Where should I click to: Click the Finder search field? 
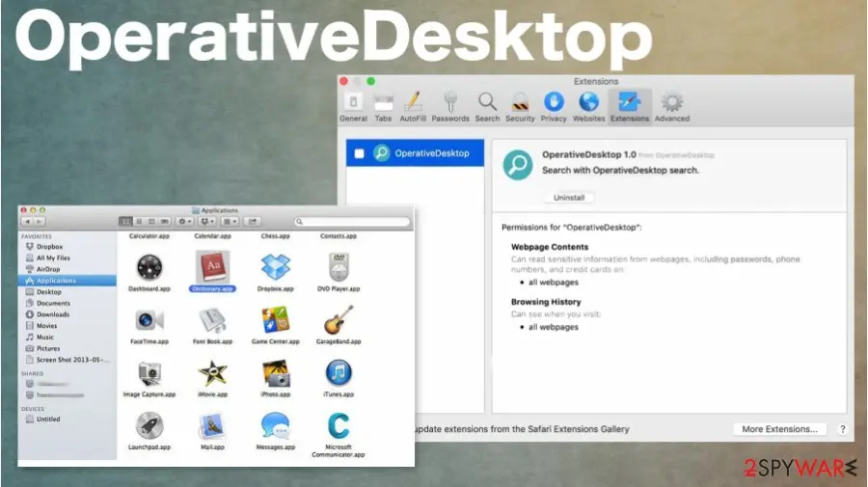coord(352,222)
